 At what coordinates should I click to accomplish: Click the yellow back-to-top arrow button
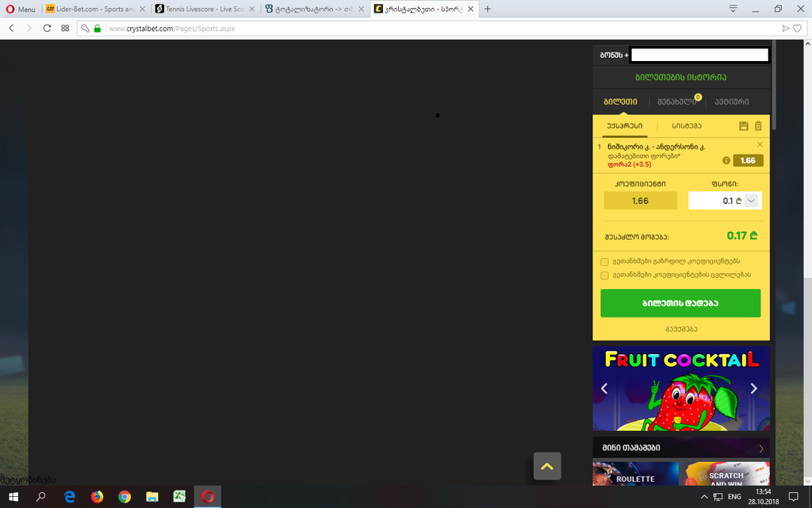click(547, 466)
